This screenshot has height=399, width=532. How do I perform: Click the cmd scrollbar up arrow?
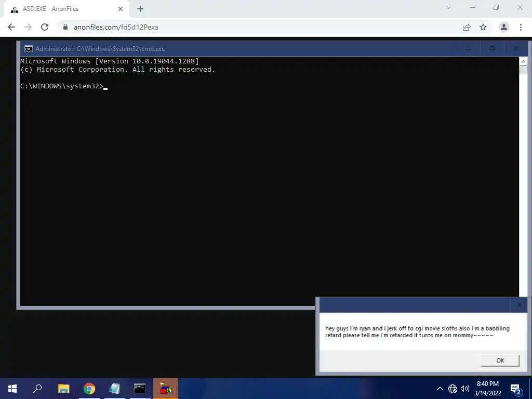523,61
